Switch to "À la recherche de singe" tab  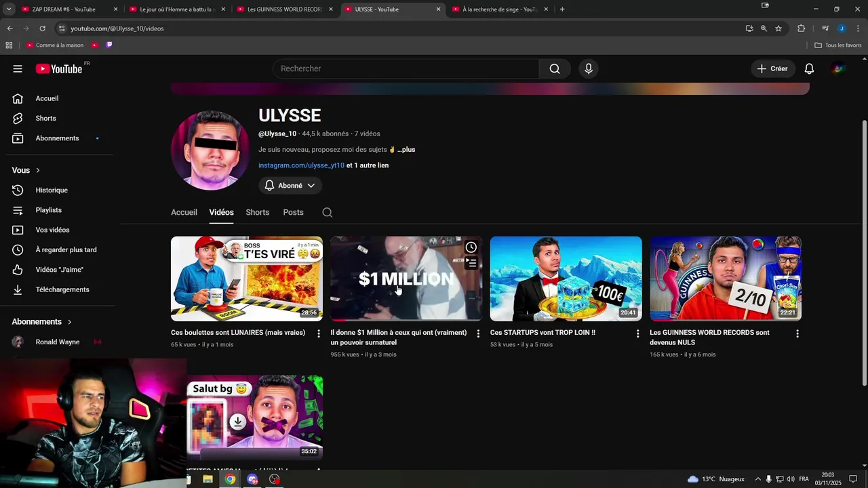499,9
